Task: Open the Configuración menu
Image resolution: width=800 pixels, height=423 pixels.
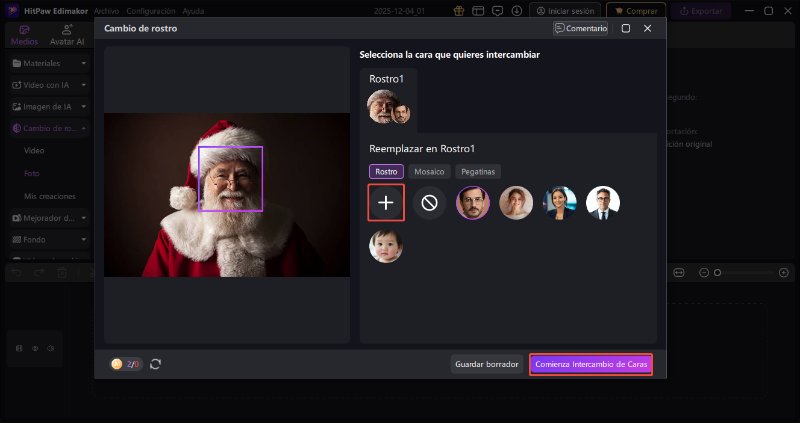Action: tap(151, 11)
